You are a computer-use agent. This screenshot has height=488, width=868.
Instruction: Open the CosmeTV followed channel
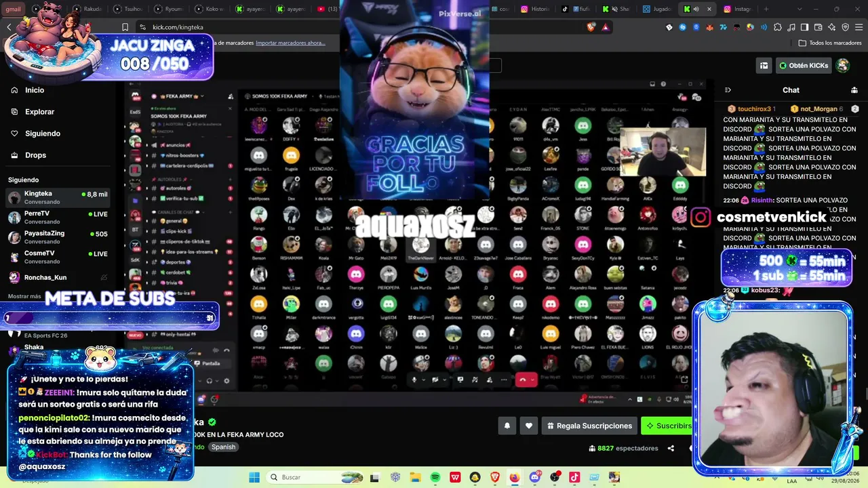[58, 257]
